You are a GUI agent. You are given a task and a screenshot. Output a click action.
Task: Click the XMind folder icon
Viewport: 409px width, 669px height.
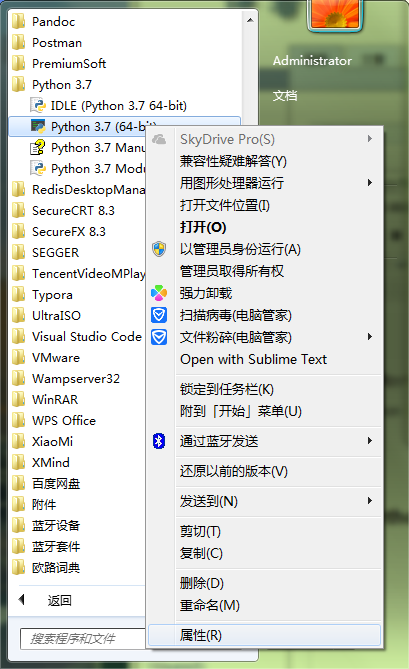[18, 462]
